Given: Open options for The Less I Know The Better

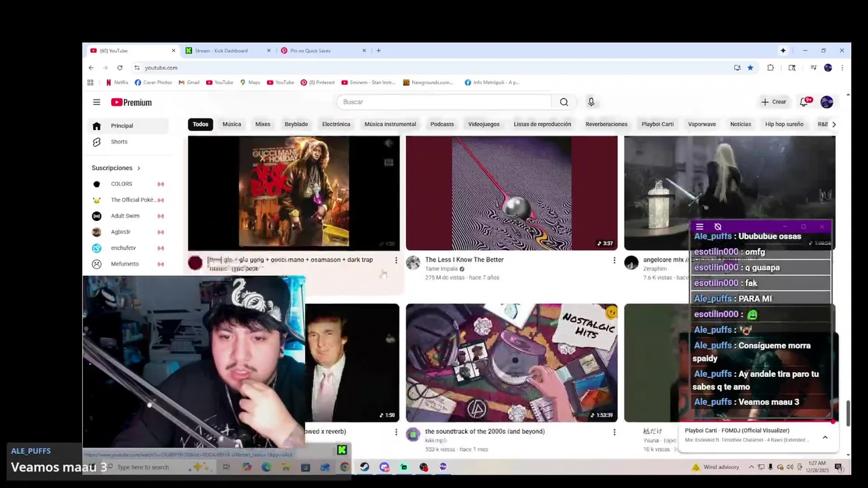Looking at the screenshot, I should coord(614,260).
